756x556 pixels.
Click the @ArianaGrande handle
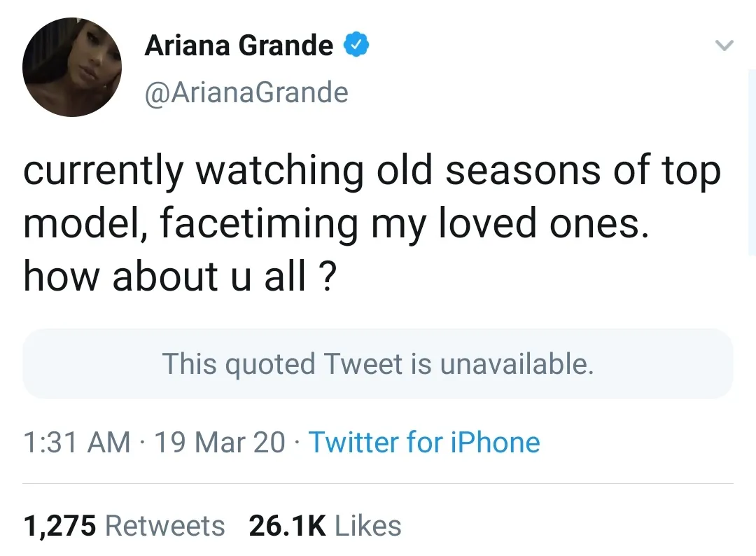(x=246, y=92)
